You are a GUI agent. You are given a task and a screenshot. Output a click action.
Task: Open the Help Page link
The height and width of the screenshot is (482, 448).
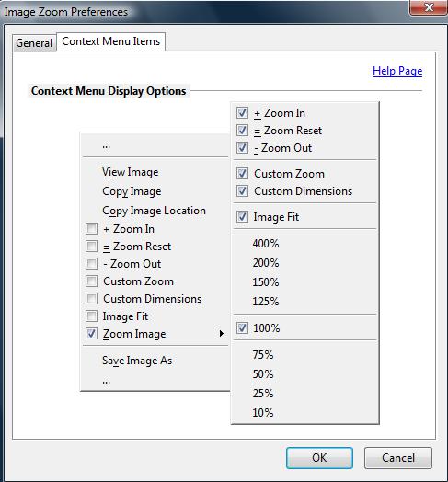397,71
